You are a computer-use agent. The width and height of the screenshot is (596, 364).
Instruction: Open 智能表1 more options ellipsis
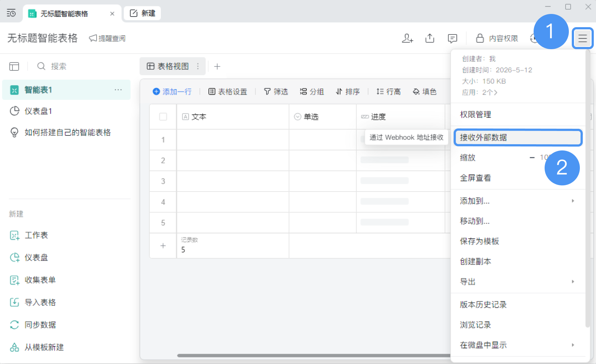(118, 90)
